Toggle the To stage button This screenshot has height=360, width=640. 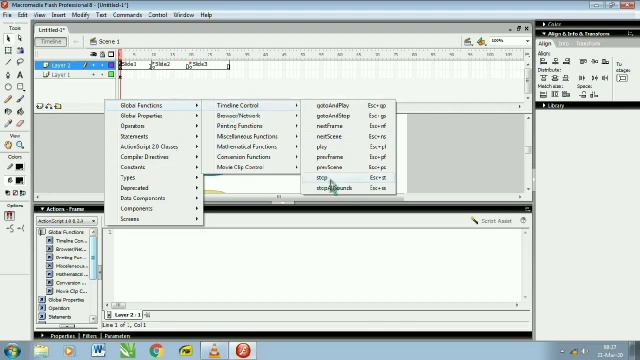[622, 78]
